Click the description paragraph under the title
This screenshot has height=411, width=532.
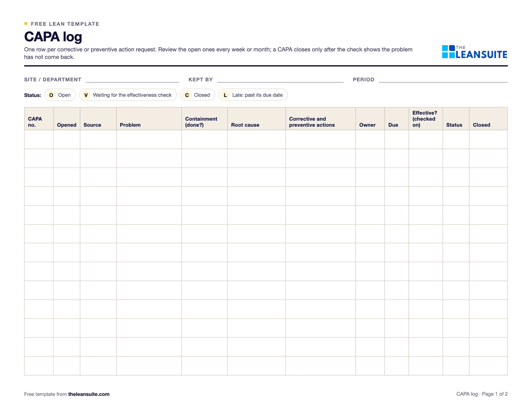218,53
